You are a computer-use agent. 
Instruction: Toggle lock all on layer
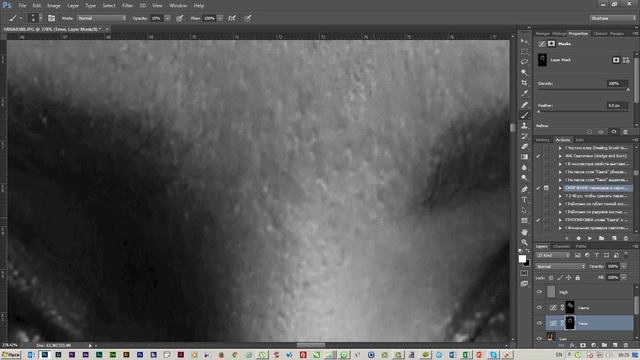[x=578, y=278]
